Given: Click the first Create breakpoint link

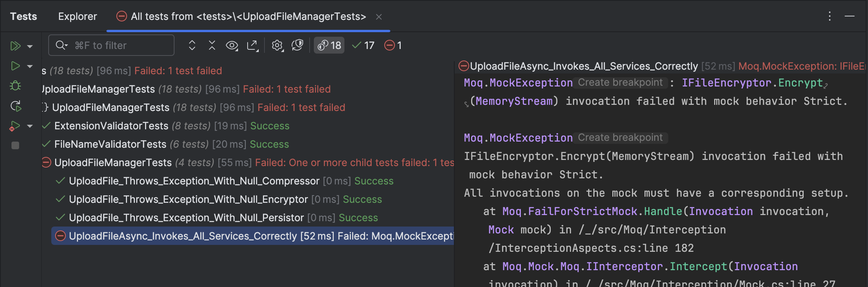Looking at the screenshot, I should click(620, 83).
